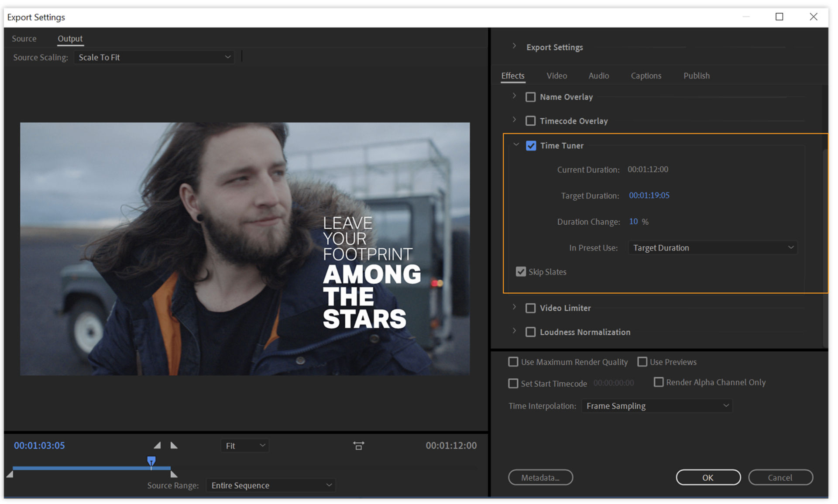Image resolution: width=838 pixels, height=504 pixels.
Task: Switch to the Source tab
Action: (24, 39)
